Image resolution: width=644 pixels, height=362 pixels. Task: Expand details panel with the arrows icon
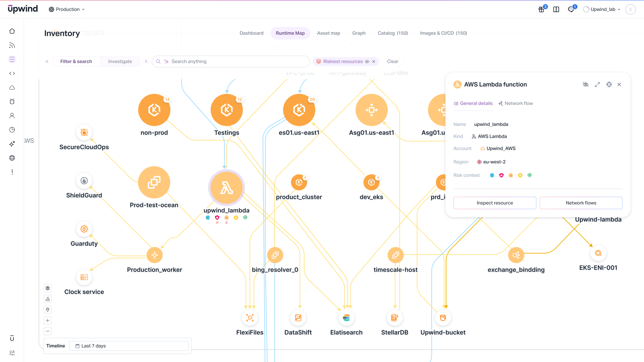click(x=597, y=84)
